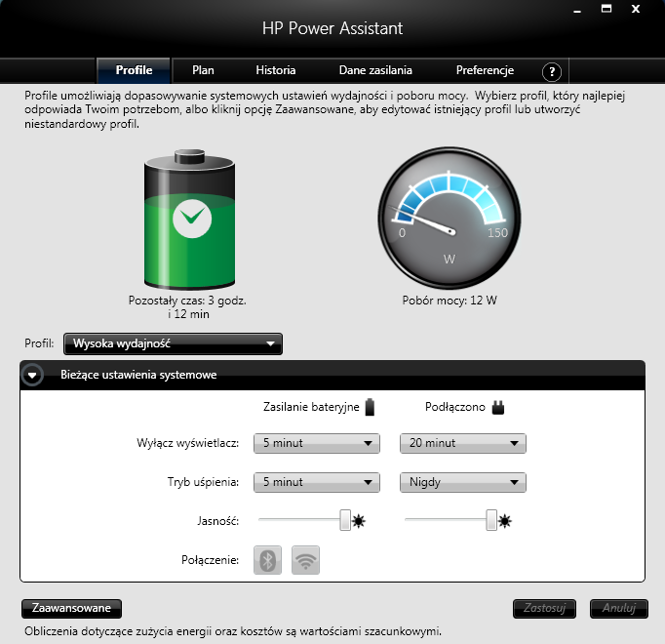
Task: Click the 'Połączenie:' label
Action: click(211, 560)
